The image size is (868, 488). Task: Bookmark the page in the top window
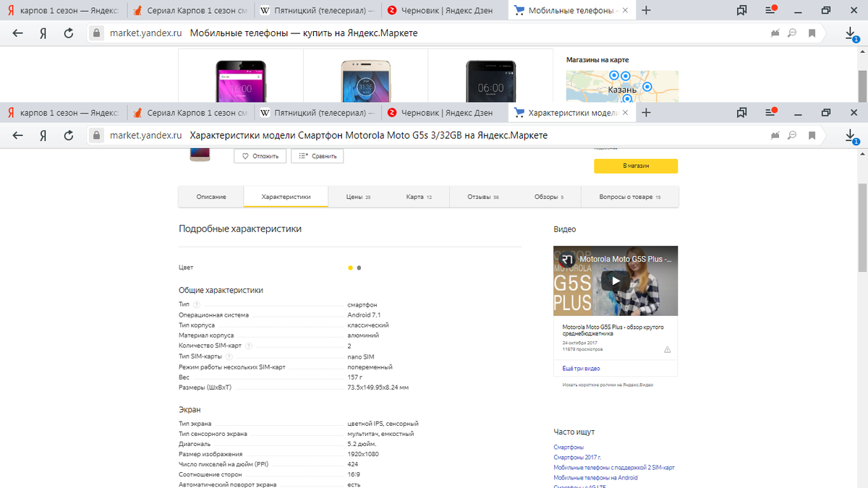(x=812, y=33)
